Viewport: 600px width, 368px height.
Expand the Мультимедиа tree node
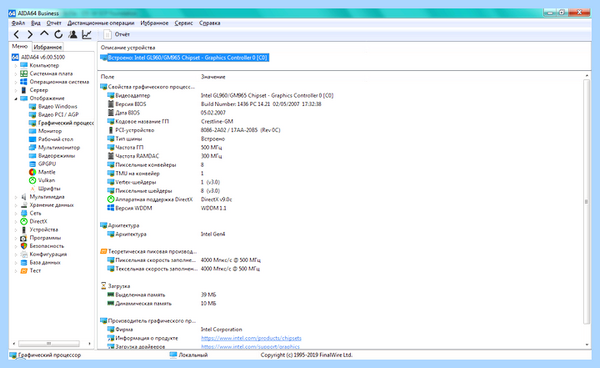click(x=16, y=197)
